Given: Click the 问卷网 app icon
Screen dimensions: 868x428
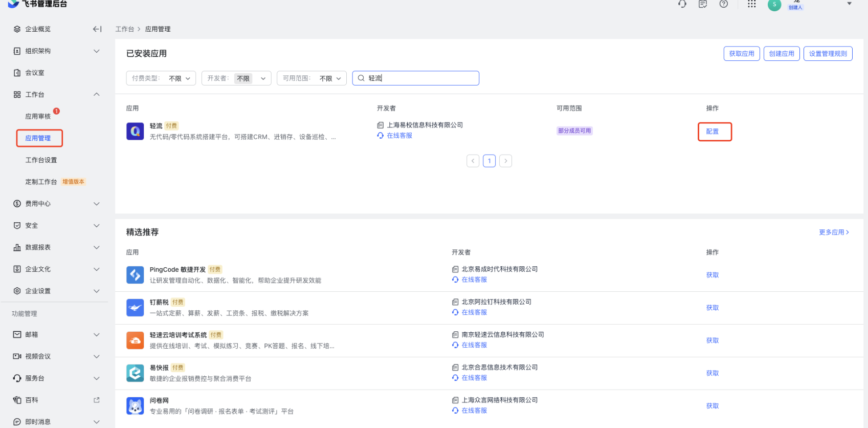Looking at the screenshot, I should tap(135, 406).
